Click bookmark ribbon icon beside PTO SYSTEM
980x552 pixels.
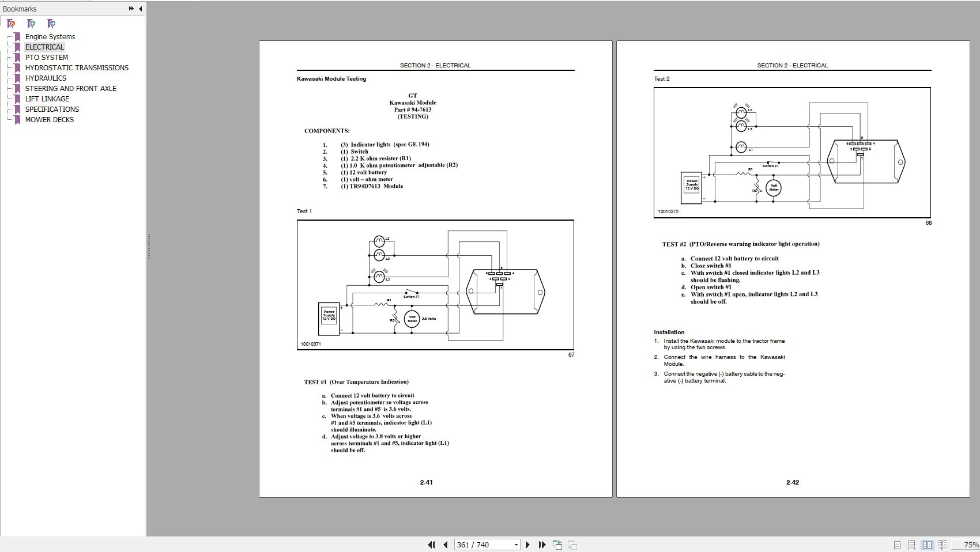17,57
